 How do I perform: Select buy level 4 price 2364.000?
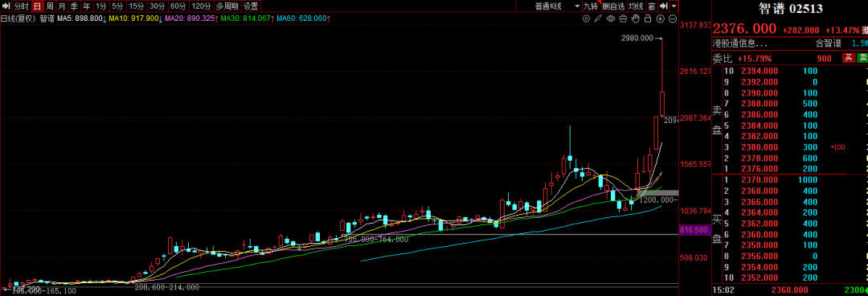click(x=759, y=212)
